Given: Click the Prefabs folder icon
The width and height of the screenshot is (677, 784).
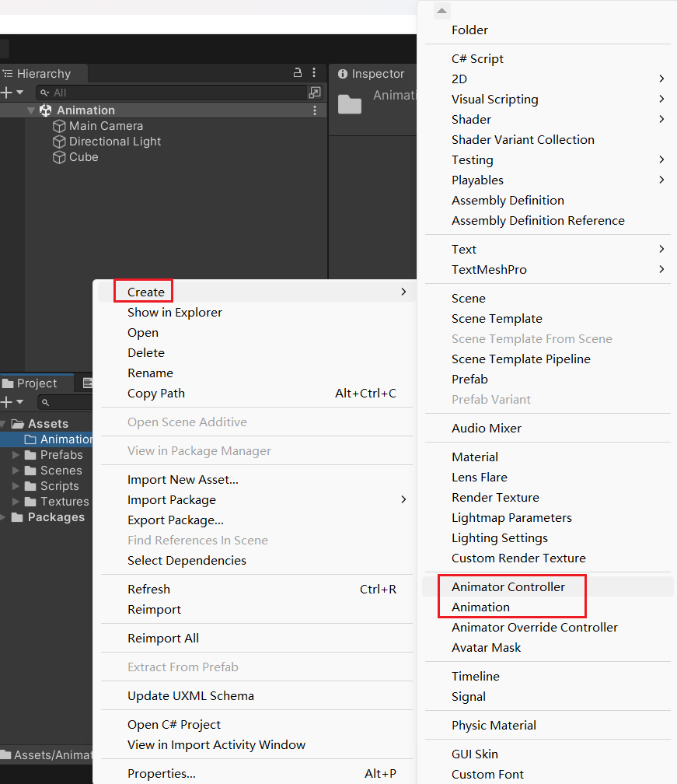Looking at the screenshot, I should [x=30, y=455].
